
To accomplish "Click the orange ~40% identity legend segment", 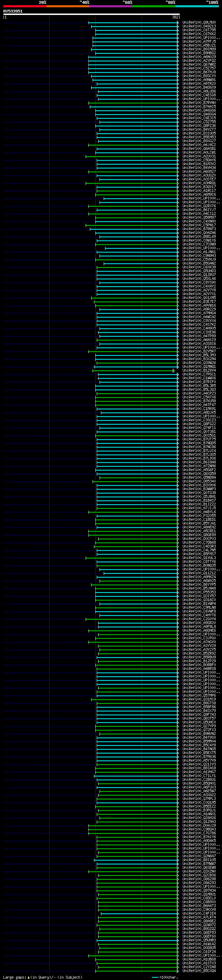I will click(x=68, y=6).
